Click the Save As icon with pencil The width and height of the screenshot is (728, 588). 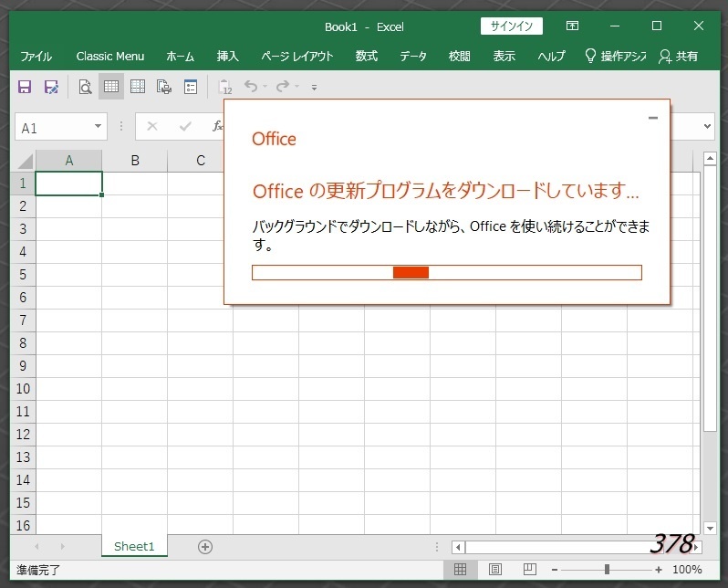point(51,87)
